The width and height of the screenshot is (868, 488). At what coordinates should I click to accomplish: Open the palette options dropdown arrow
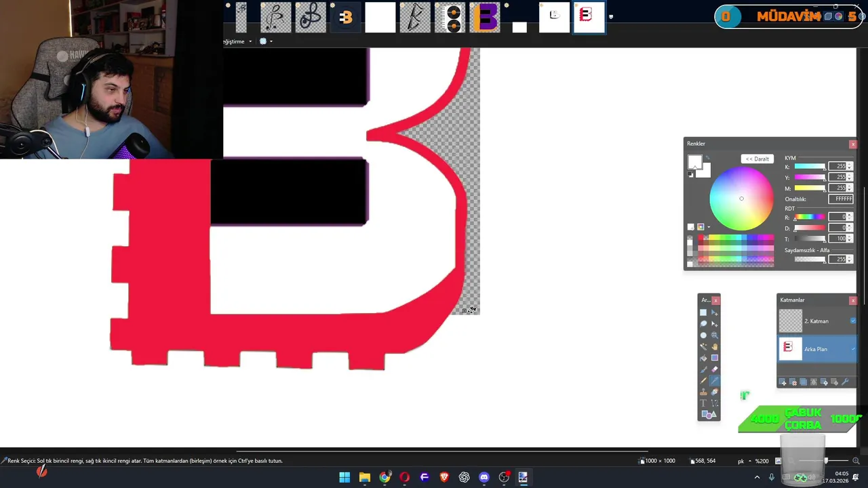709,227
